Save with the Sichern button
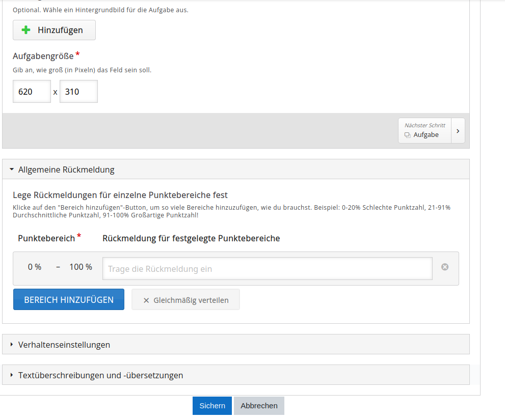 point(212,406)
